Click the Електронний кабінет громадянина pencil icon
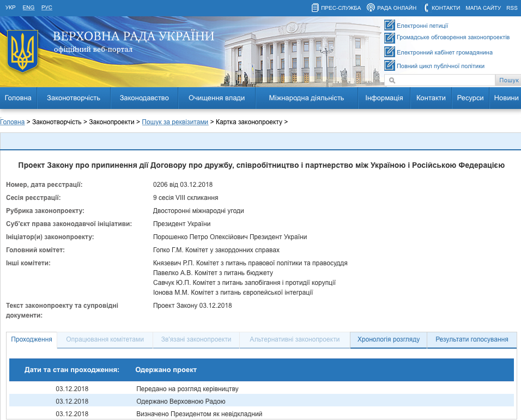521x420 pixels. coord(390,52)
